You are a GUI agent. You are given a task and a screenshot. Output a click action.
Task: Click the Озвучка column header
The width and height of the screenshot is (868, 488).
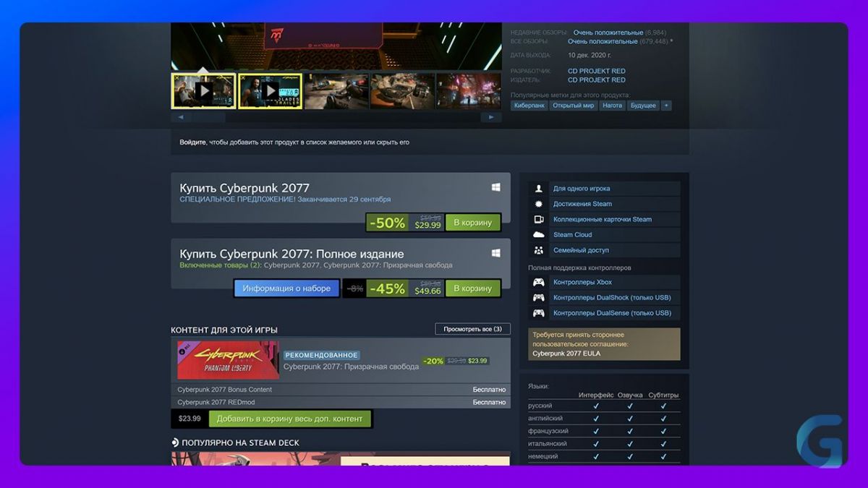(x=631, y=395)
